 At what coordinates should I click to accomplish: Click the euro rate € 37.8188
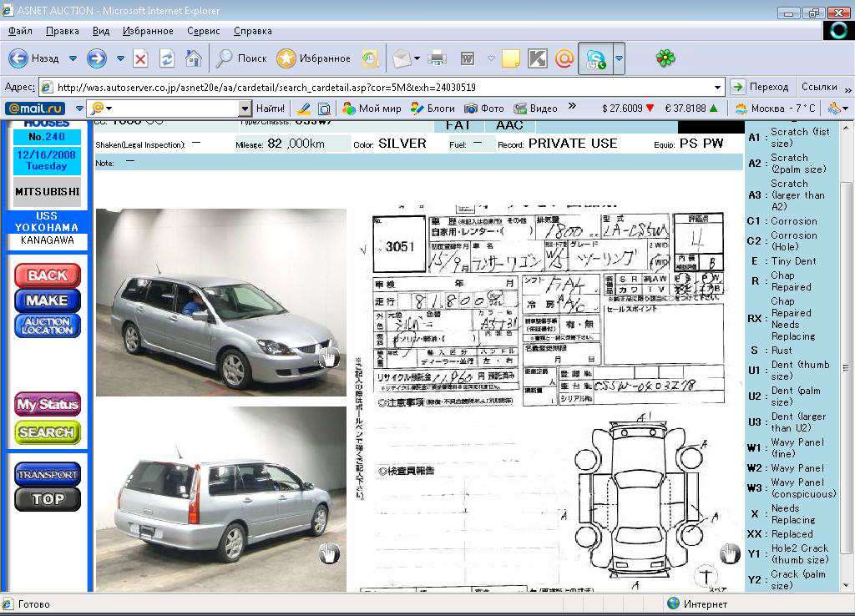(x=691, y=109)
